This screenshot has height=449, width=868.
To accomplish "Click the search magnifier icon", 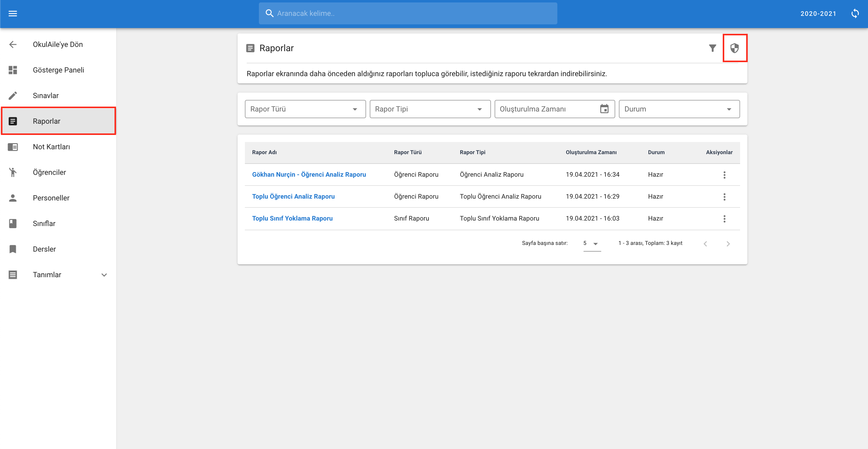I will coord(269,13).
